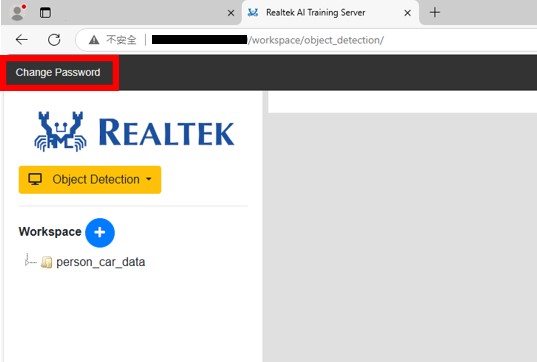Close the first browser tab
Image resolution: width=537 pixels, height=362 pixels.
pyautogui.click(x=231, y=13)
